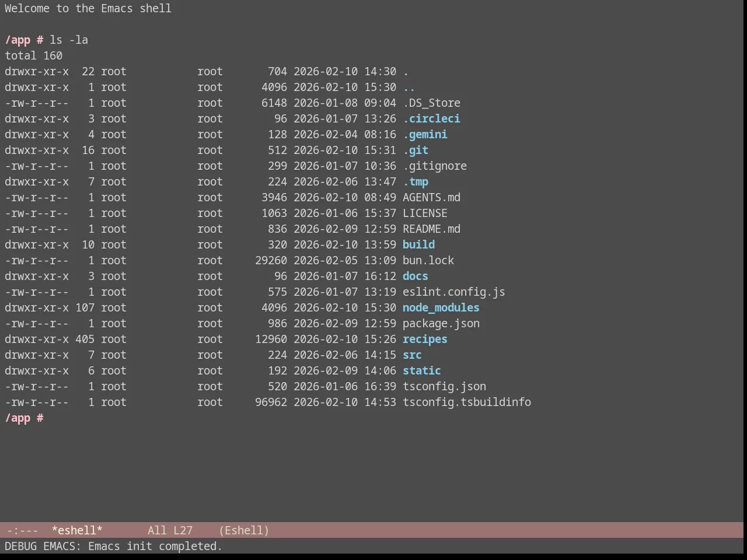This screenshot has width=747, height=560.
Task: Click the (Eshell) major mode indicator
Action: tap(244, 530)
